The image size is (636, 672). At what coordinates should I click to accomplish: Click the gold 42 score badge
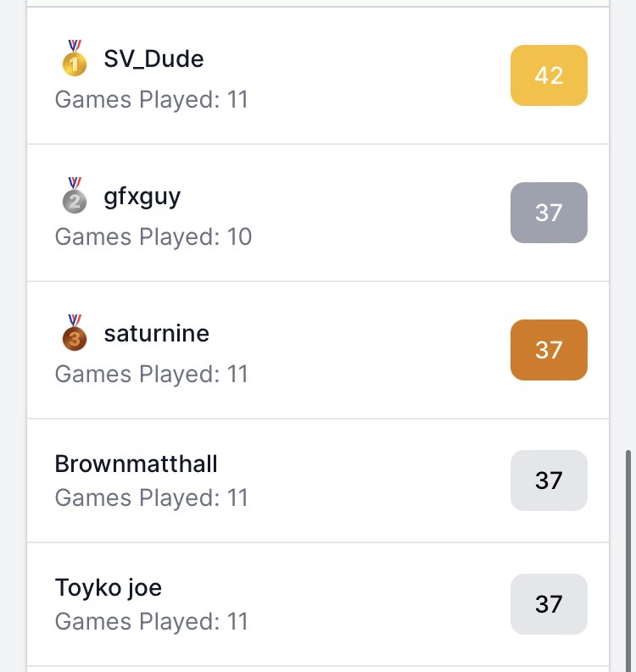point(549,75)
